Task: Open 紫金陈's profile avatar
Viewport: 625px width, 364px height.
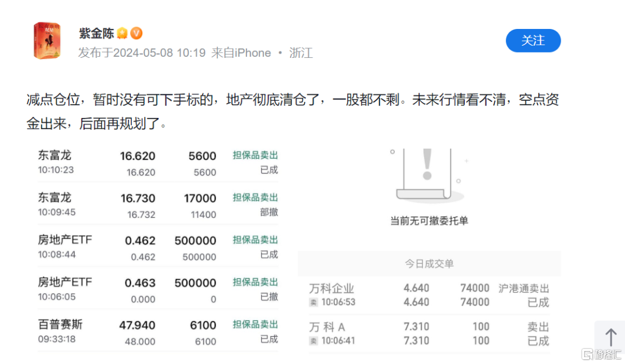Action: [47, 41]
